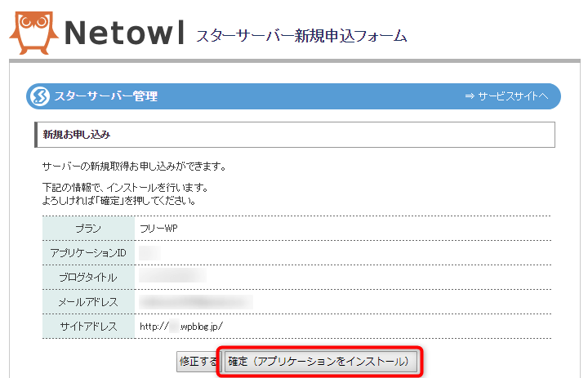Image resolution: width=588 pixels, height=378 pixels.
Task: Click the Netowl owl logo icon
Action: (32, 29)
